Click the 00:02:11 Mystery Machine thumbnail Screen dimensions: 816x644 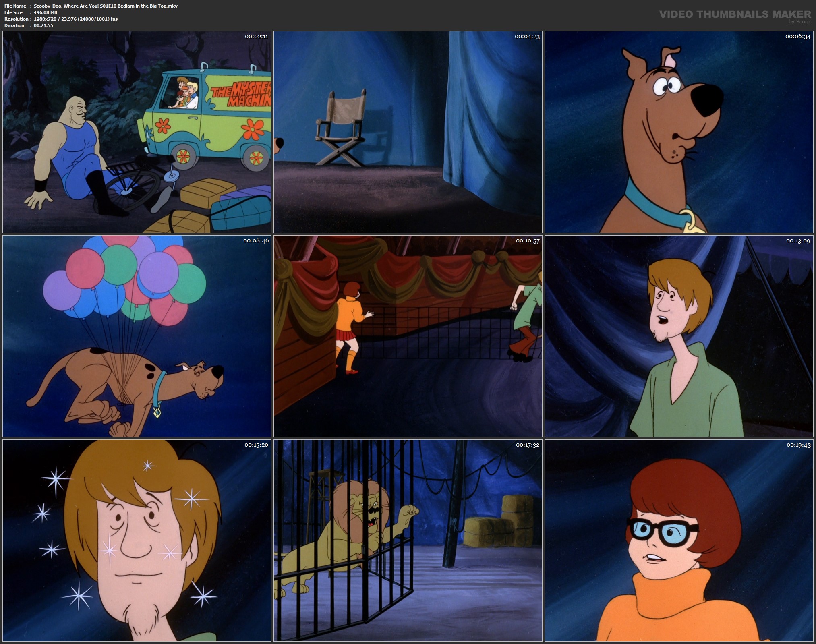137,132
